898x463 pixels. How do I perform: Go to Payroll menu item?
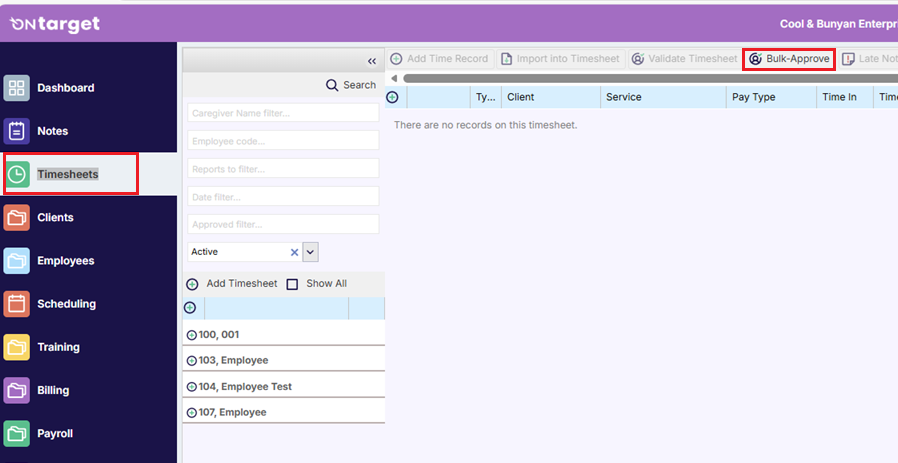[x=55, y=434]
